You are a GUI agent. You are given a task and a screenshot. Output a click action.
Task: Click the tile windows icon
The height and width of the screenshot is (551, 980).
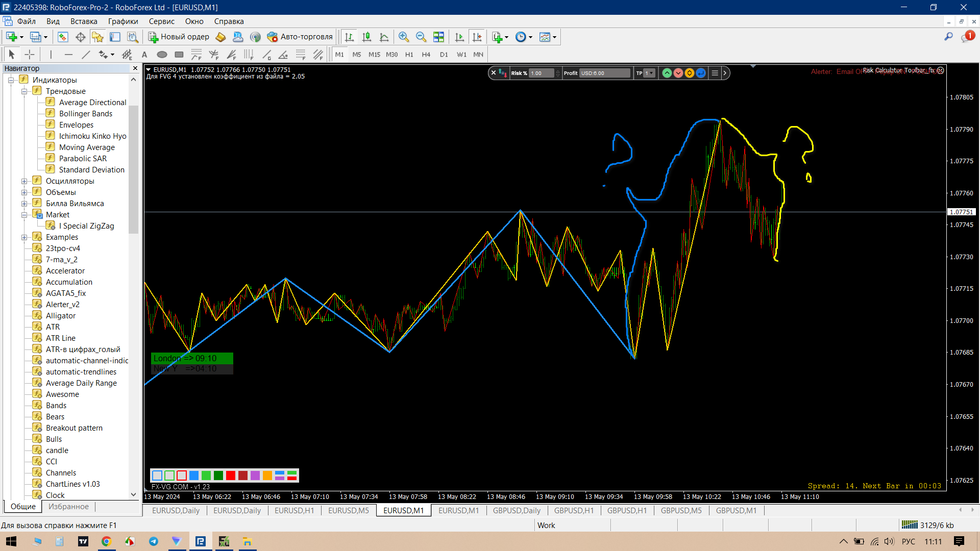coord(438,37)
